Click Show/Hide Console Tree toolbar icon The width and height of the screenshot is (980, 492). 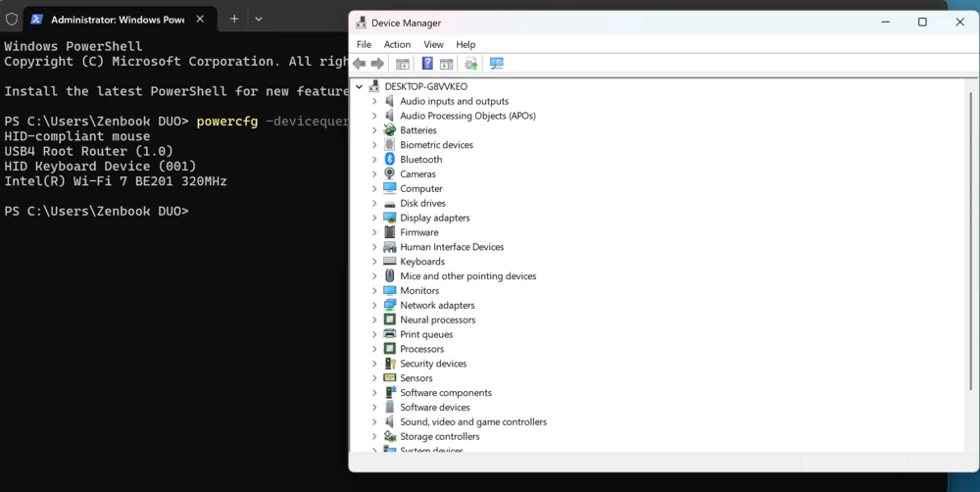(x=403, y=63)
